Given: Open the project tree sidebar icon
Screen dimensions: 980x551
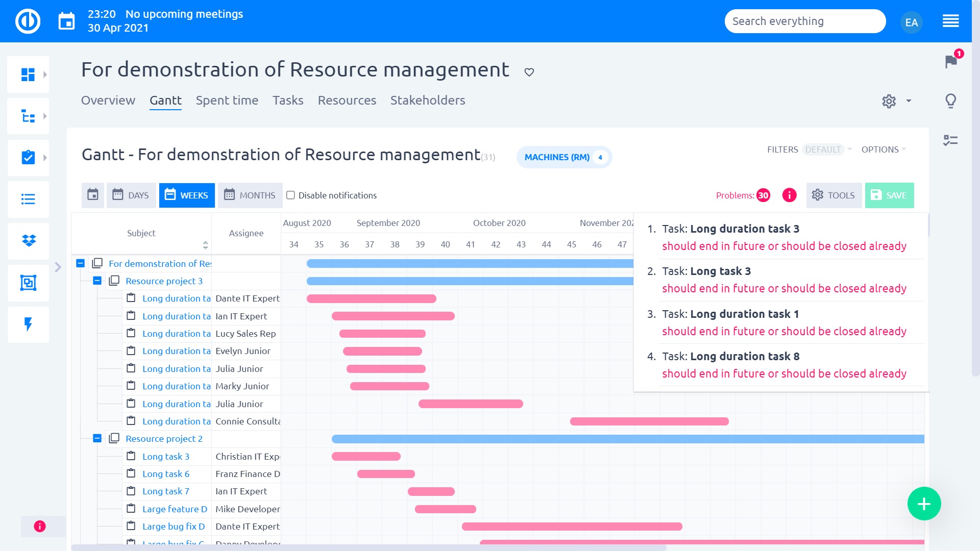Looking at the screenshot, I should [28, 116].
